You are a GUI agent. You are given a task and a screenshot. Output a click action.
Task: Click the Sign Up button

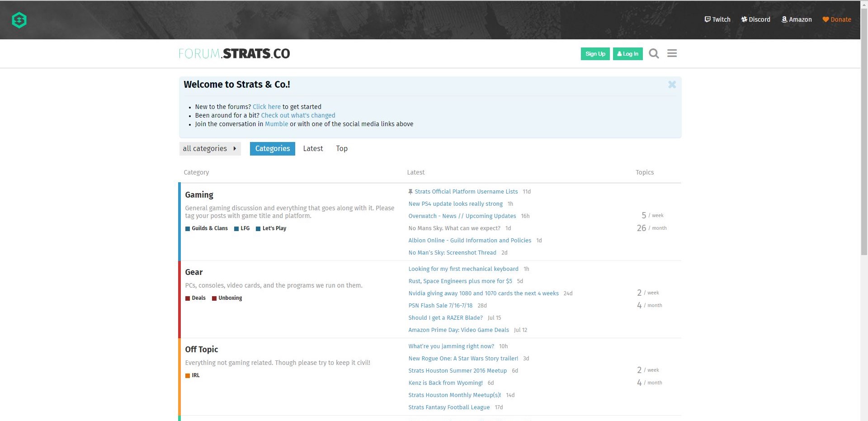595,54
